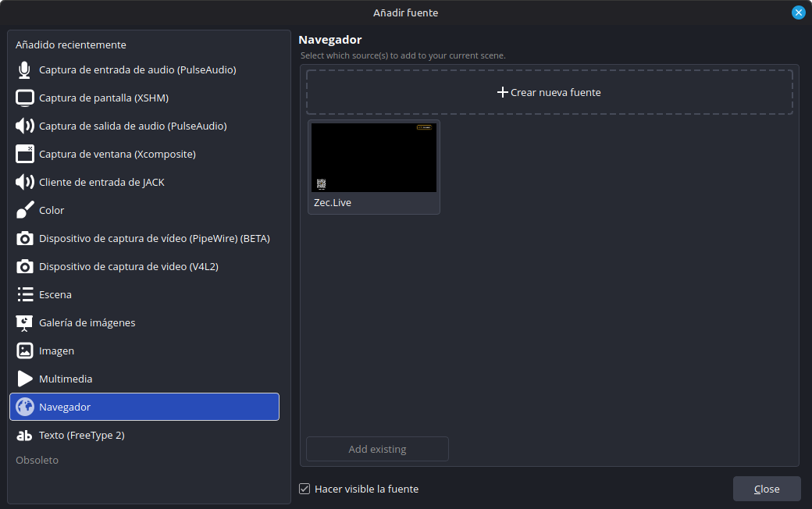Viewport: 812px width, 509px height.
Task: Choose the Escena list icon
Action: point(25,294)
